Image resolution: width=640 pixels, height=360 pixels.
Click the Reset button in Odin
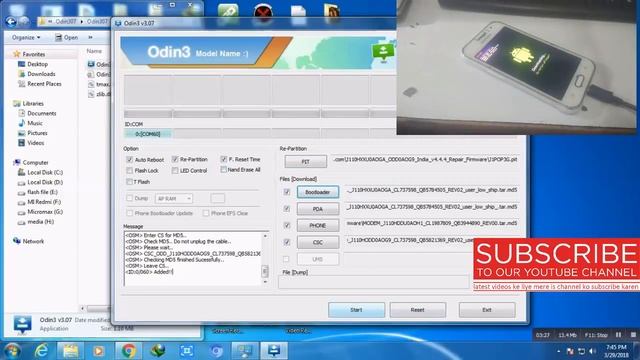pyautogui.click(x=417, y=310)
